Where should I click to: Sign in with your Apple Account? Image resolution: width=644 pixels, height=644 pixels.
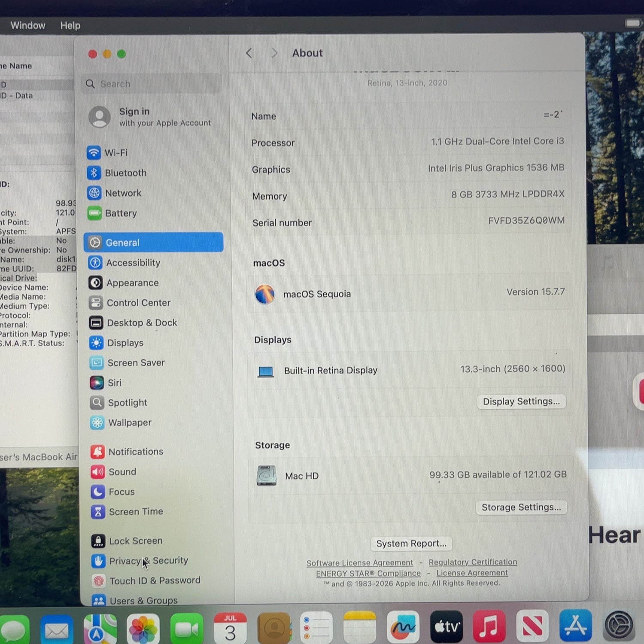point(150,117)
